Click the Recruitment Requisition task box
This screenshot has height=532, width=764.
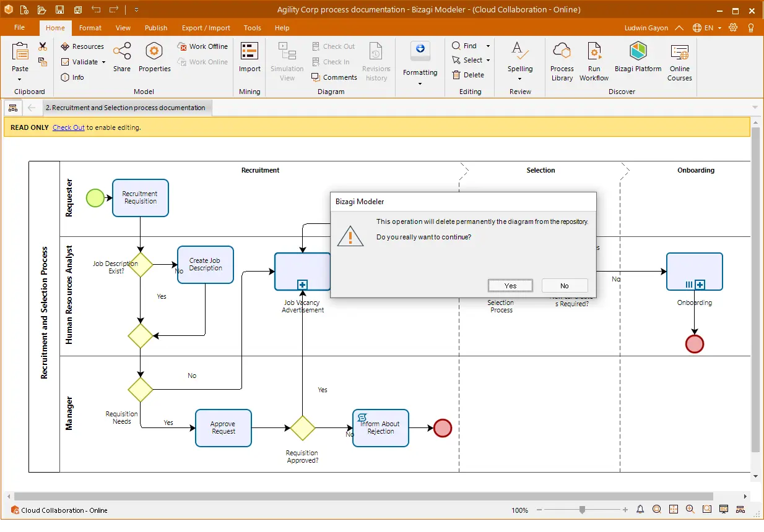click(141, 198)
